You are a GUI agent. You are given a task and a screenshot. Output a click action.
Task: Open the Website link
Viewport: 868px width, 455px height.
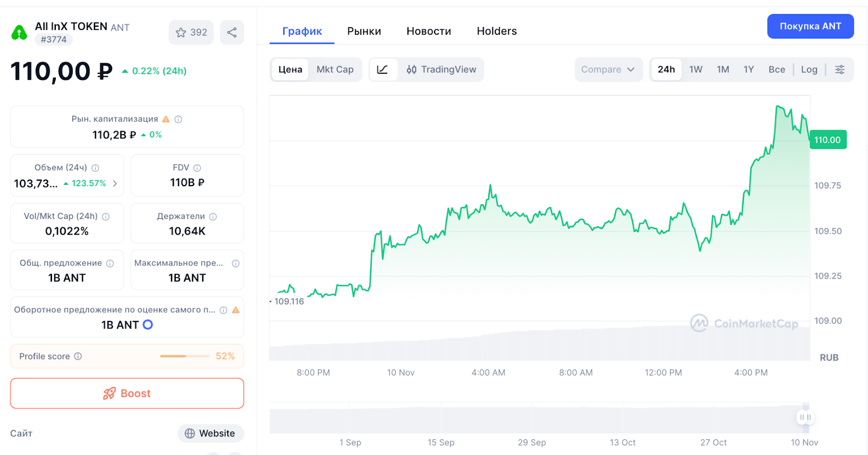210,433
